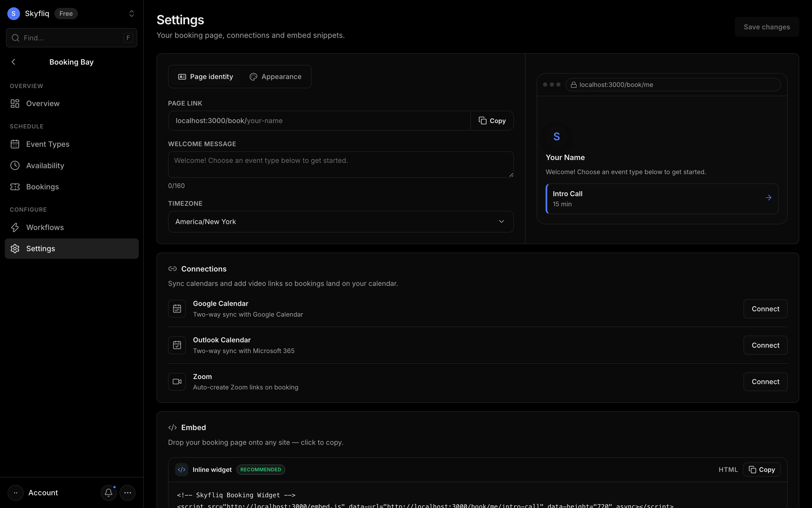Click the Connections link icon
Viewport: 812px width, 508px height.
[x=173, y=269]
